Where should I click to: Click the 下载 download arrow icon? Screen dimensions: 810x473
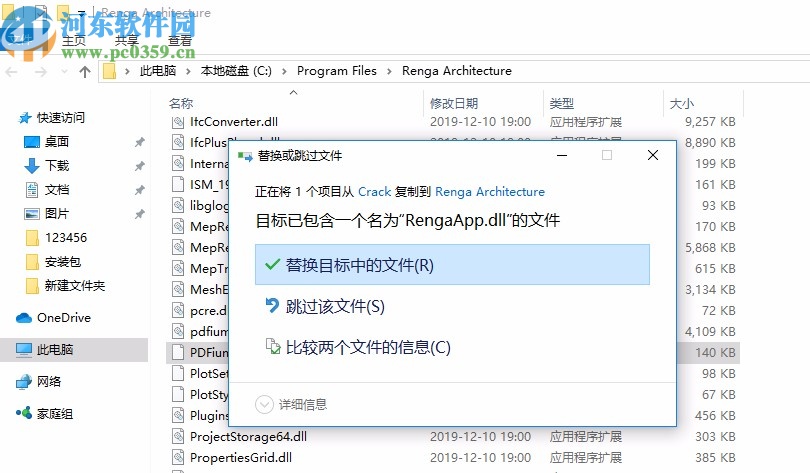click(x=32, y=166)
